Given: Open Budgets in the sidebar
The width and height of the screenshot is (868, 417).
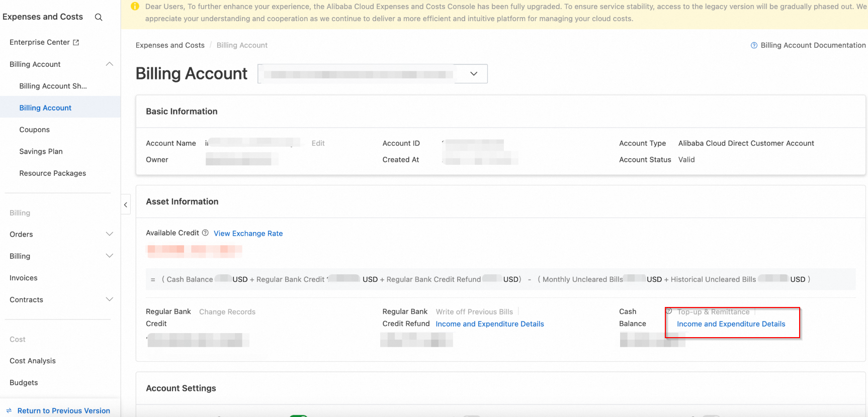Looking at the screenshot, I should (x=24, y=382).
